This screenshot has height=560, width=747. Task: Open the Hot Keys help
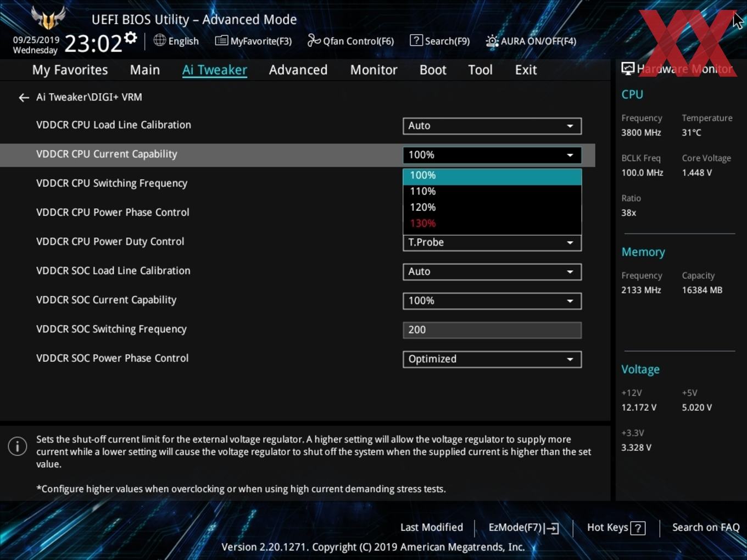616,528
